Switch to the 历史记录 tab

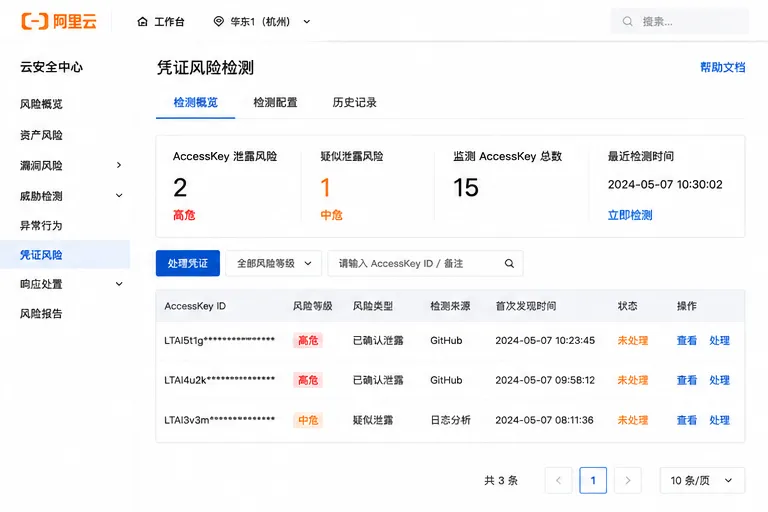pos(355,102)
